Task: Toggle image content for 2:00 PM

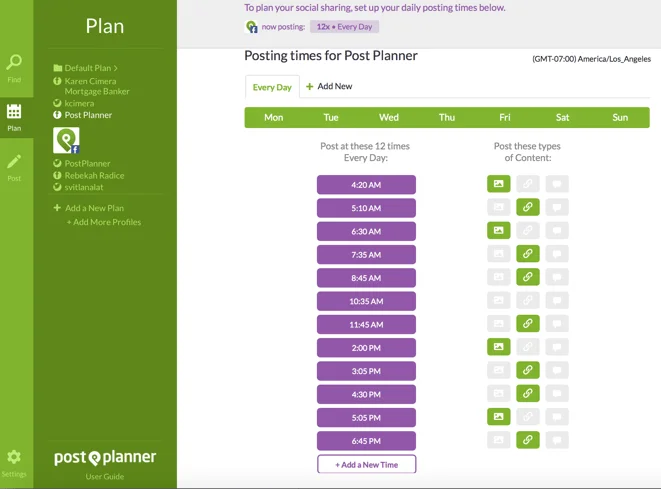Action: [499, 347]
